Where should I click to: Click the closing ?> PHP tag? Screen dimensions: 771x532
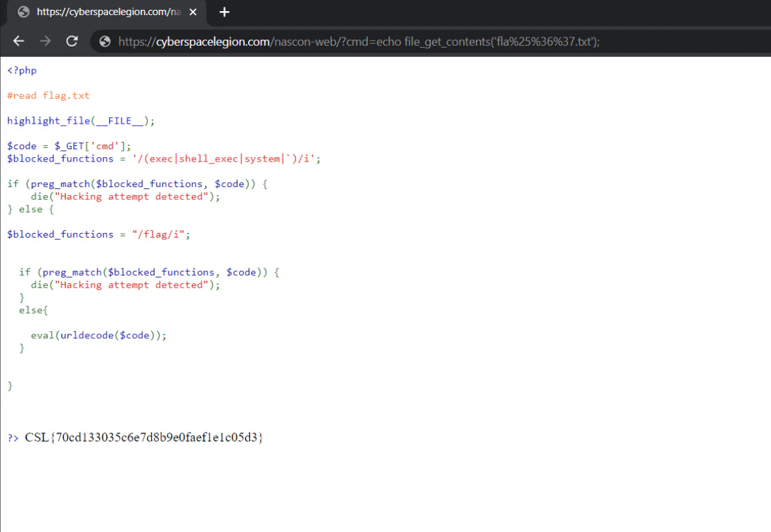pos(13,438)
